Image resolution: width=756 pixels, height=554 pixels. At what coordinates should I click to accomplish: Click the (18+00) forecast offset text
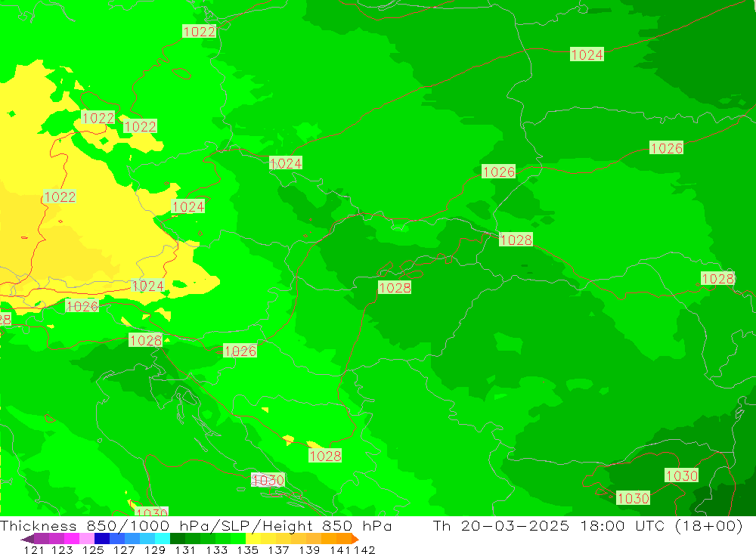coord(708,525)
